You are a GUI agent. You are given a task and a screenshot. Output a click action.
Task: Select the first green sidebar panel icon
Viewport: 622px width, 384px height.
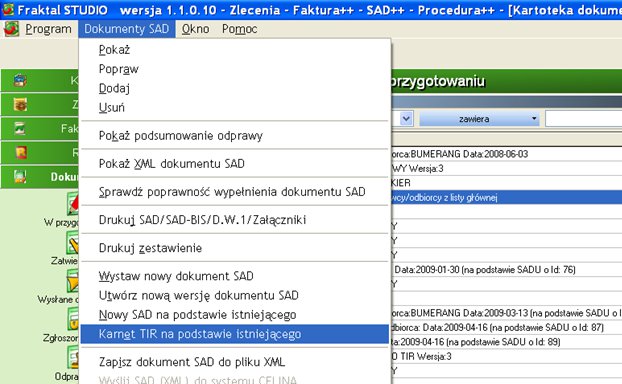20,81
